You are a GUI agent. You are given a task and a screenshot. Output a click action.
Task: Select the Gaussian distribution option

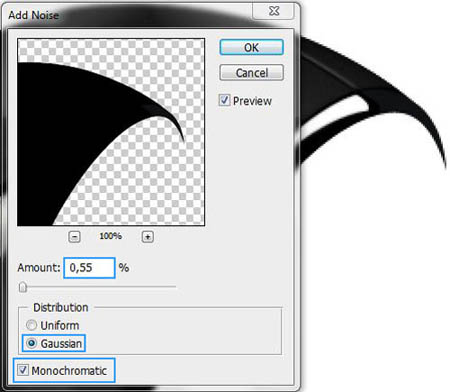pyautogui.click(x=31, y=343)
